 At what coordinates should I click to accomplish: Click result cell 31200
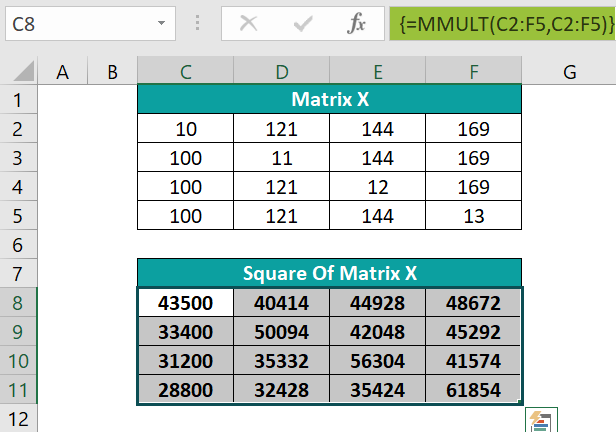click(x=185, y=361)
